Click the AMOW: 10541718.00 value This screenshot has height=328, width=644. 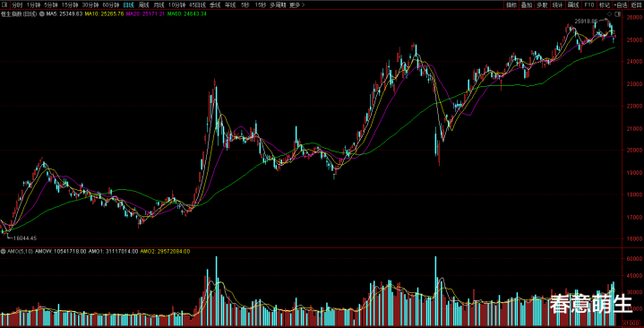(61, 251)
